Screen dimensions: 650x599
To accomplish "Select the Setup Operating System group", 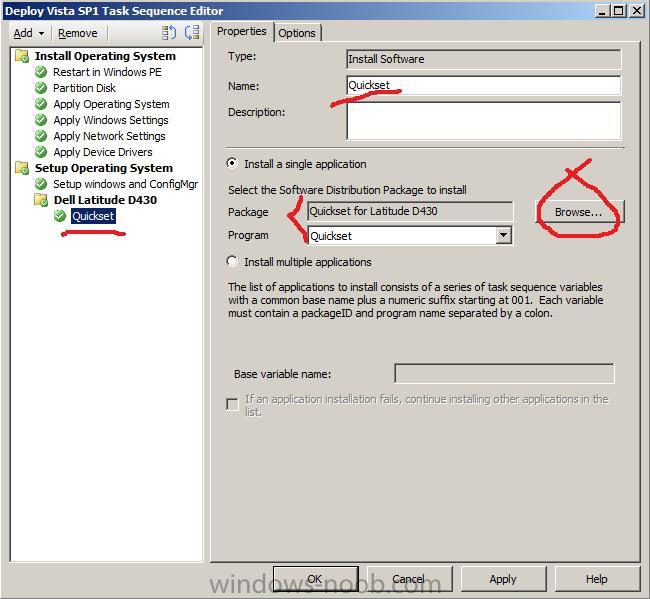I will click(x=104, y=168).
